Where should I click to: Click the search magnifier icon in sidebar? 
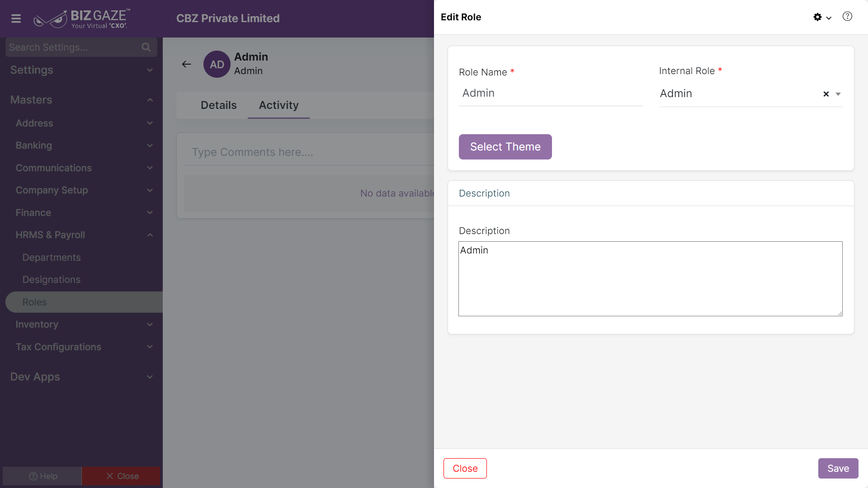point(146,47)
